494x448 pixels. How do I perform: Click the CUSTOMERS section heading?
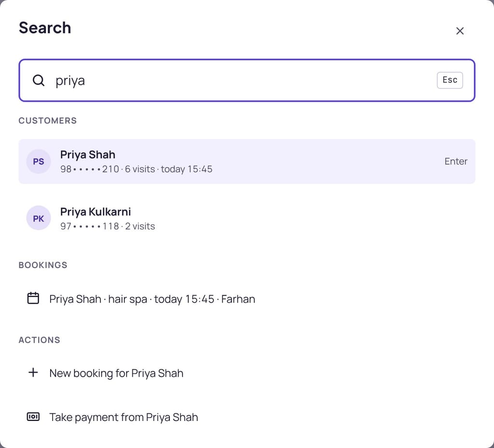pyautogui.click(x=48, y=121)
